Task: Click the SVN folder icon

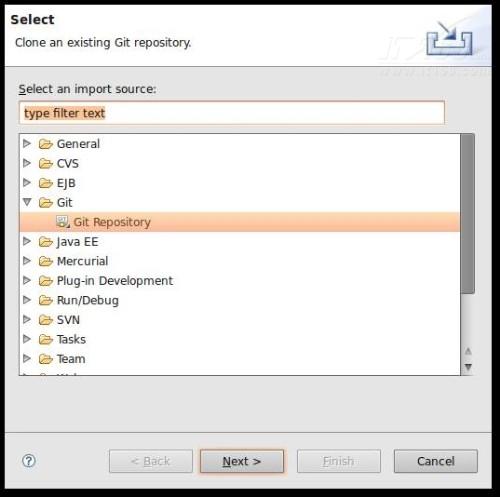Action: pyautogui.click(x=46, y=320)
